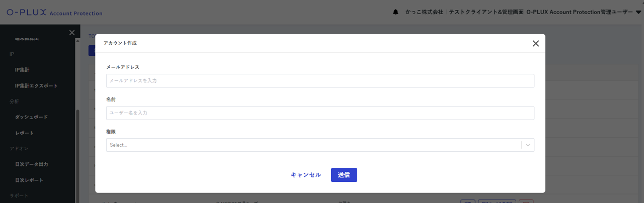Viewport: 644px width, 203px height.
Task: Close the アカウント作成 dialog with X
Action: pyautogui.click(x=535, y=44)
